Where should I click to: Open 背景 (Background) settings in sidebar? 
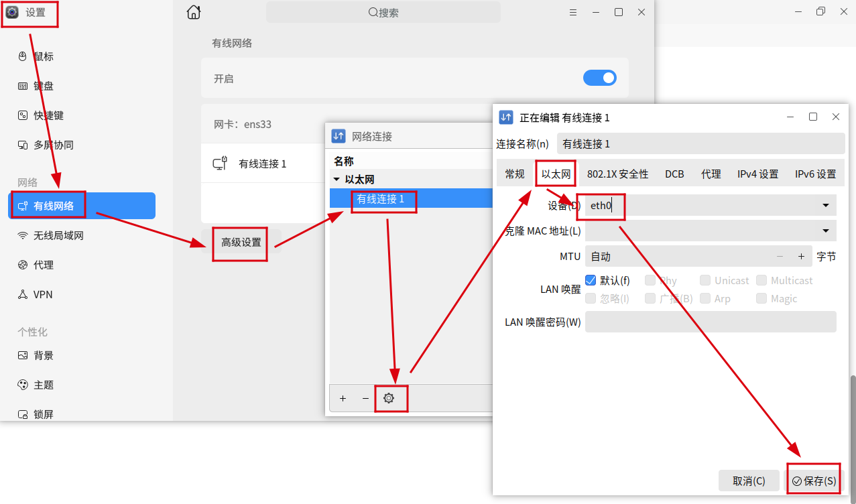click(44, 355)
